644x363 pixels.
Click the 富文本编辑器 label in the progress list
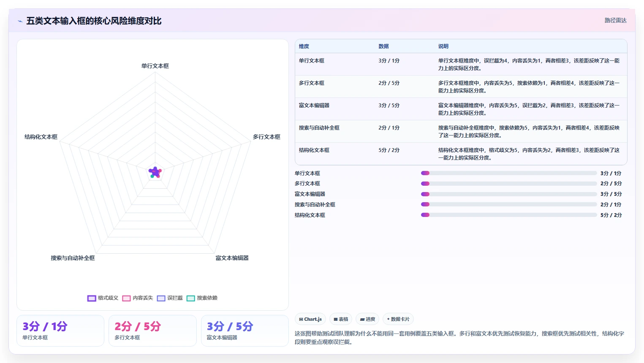(x=310, y=194)
